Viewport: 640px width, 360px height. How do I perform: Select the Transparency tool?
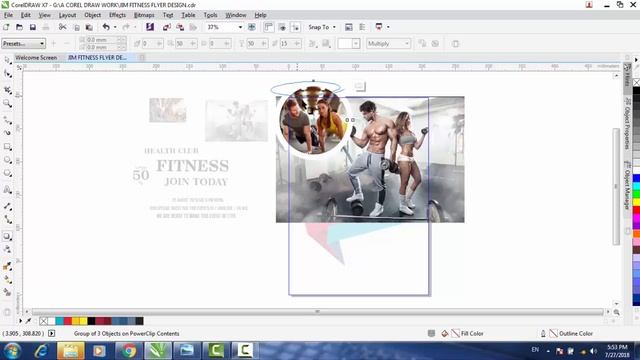(7, 249)
